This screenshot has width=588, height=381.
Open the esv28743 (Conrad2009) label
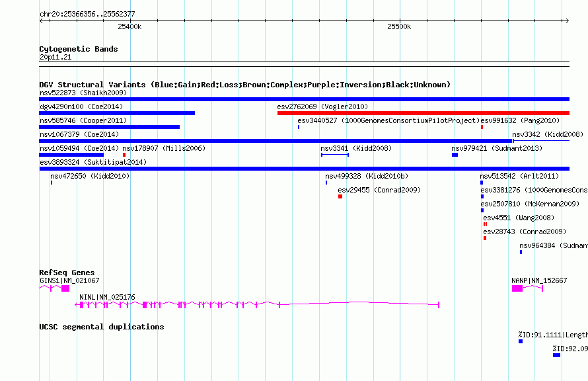click(x=525, y=232)
